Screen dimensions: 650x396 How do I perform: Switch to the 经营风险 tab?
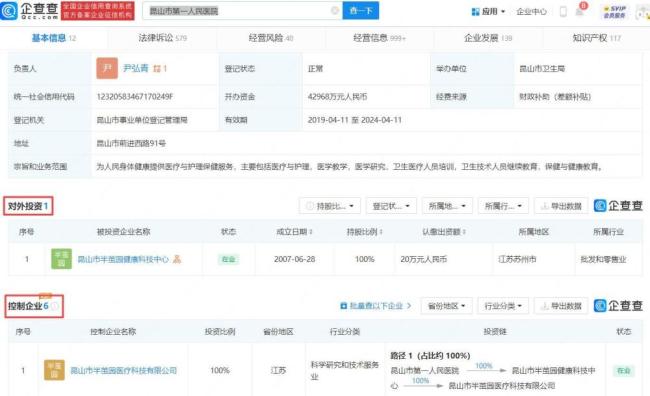[271, 38]
